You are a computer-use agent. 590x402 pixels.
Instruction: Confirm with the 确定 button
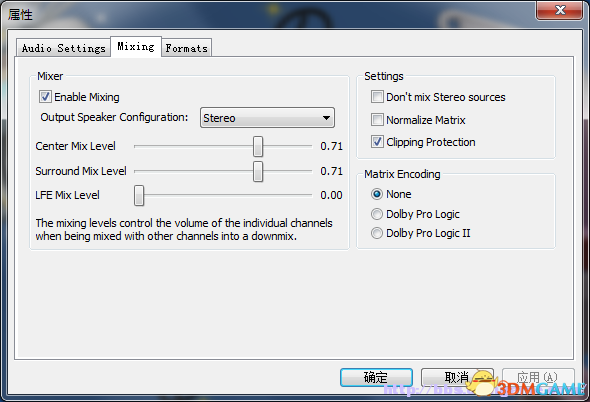pos(376,377)
